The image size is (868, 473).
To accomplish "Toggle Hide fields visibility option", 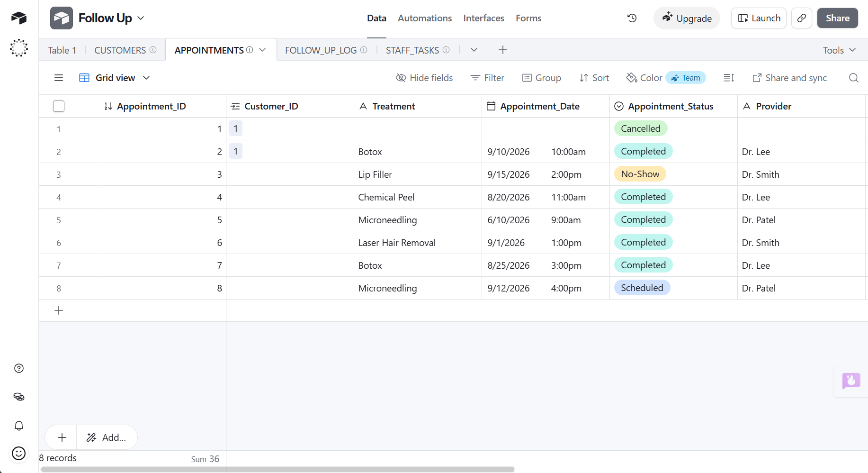I will [424, 78].
